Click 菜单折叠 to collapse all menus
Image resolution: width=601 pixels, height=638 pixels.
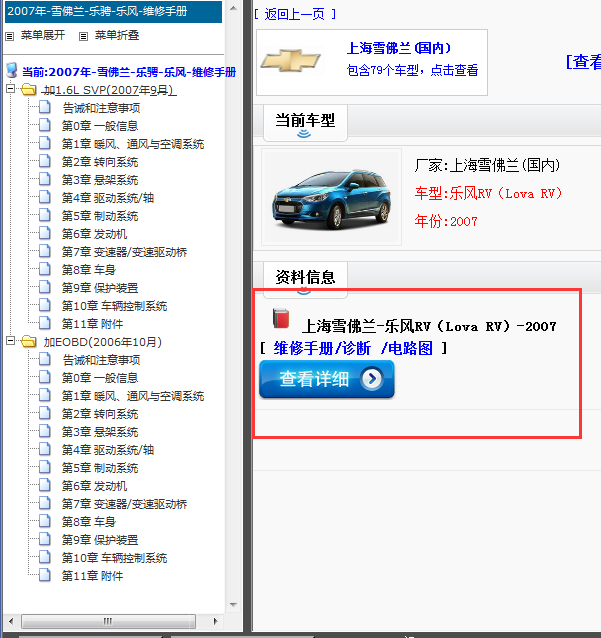pos(117,35)
